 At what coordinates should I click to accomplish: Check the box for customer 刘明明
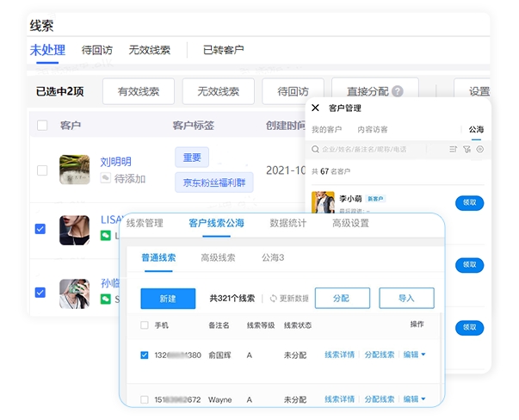tap(42, 170)
